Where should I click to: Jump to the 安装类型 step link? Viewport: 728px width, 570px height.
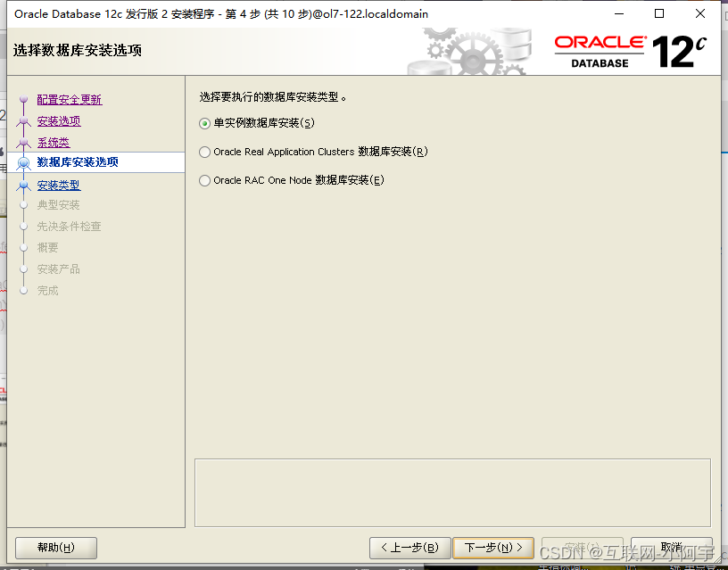coord(59,186)
